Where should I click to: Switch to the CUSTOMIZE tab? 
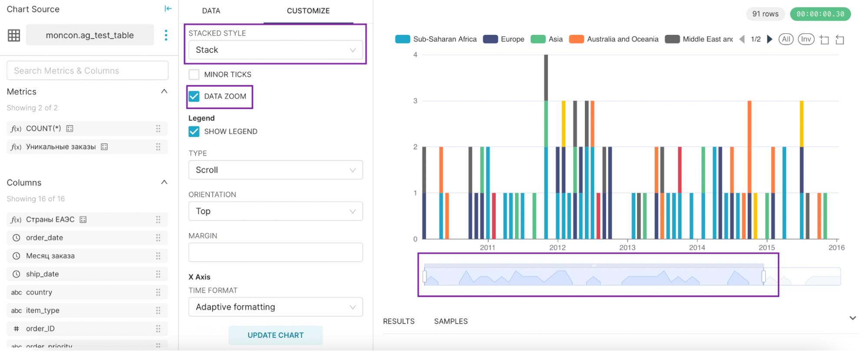(308, 11)
